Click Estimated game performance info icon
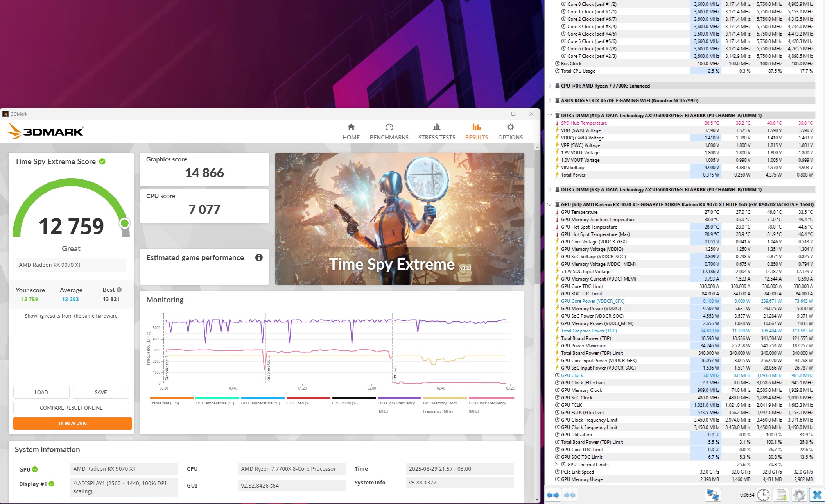This screenshot has height=504, width=825. [x=259, y=257]
